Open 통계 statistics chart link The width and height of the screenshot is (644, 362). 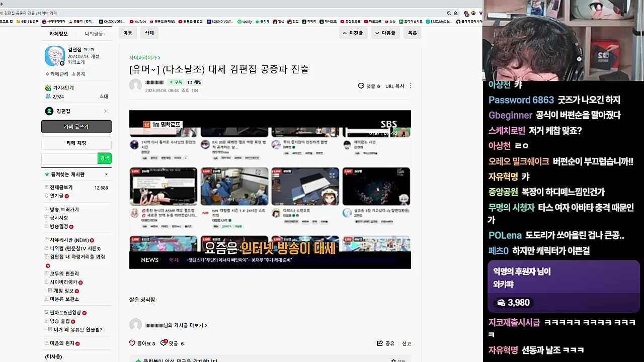pyautogui.click(x=78, y=74)
